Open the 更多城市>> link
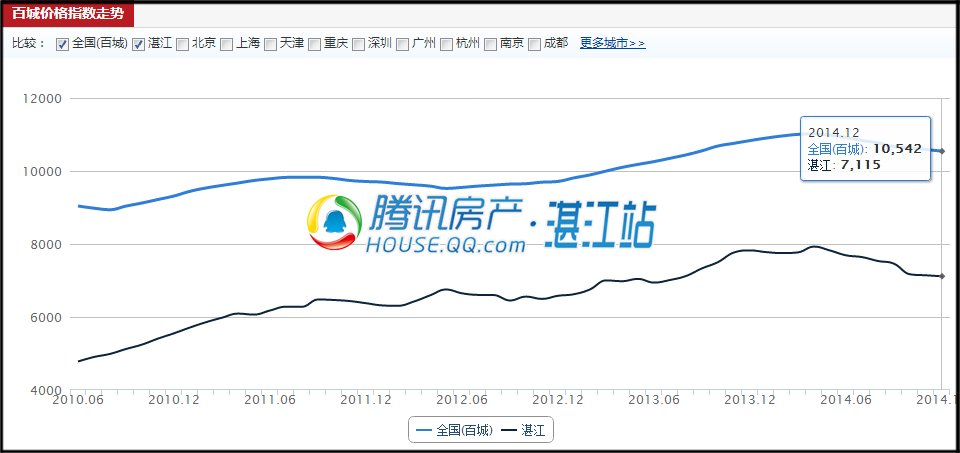The height and width of the screenshot is (453, 960). pos(612,43)
